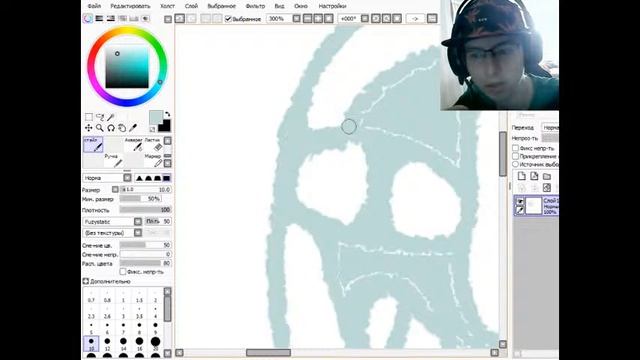Image resolution: width=640 pixels, height=360 pixels.
Task: Select the rotate canvas tool
Action: tap(111, 128)
